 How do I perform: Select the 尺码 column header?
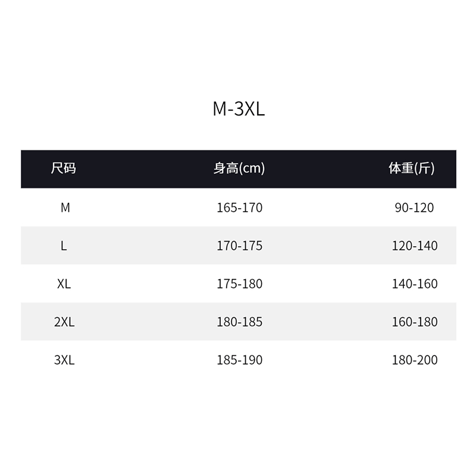63,168
